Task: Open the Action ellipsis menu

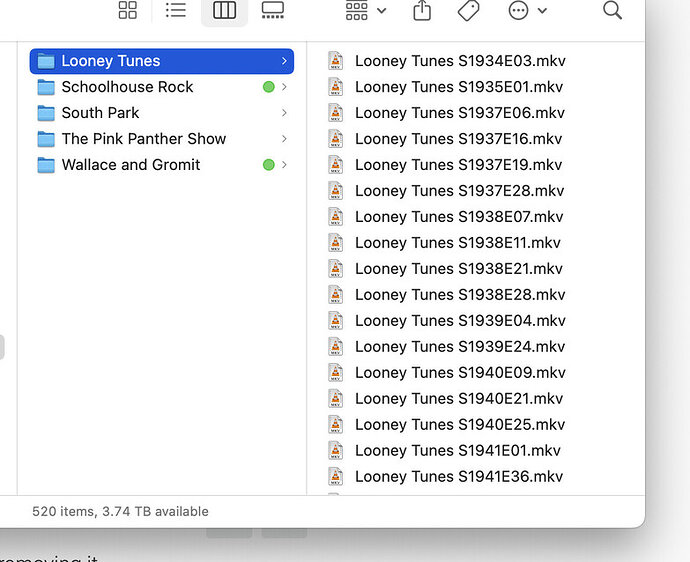Action: (528, 11)
